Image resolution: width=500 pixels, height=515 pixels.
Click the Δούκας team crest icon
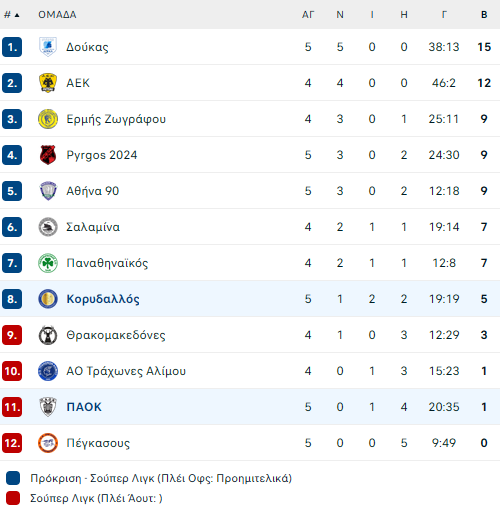[48, 47]
